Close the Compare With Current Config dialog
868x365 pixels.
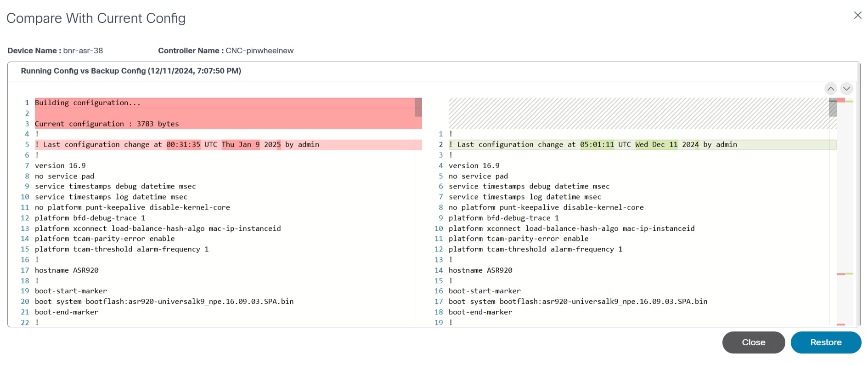[857, 16]
